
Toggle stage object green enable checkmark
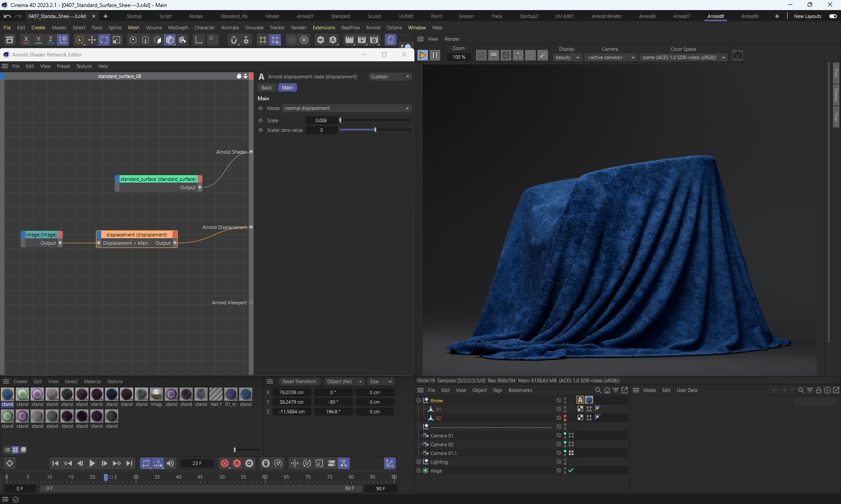pos(571,470)
